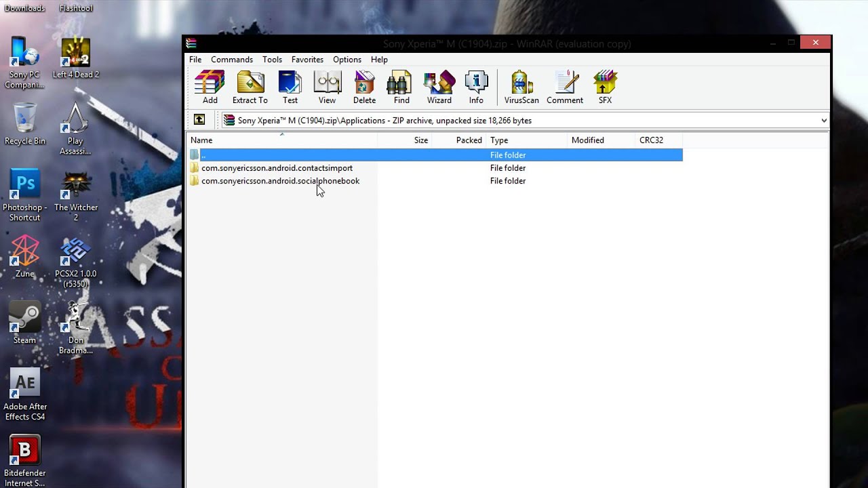Sort the list by Name column

(x=282, y=140)
